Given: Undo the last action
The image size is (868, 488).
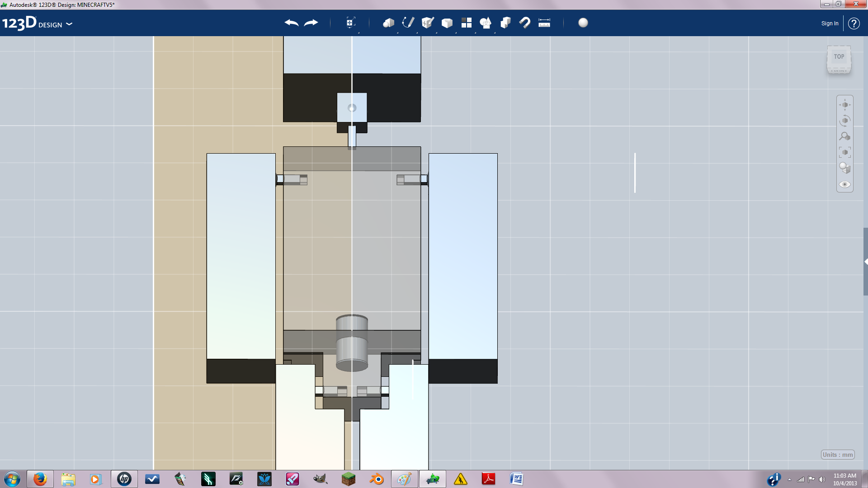Looking at the screenshot, I should click(292, 23).
